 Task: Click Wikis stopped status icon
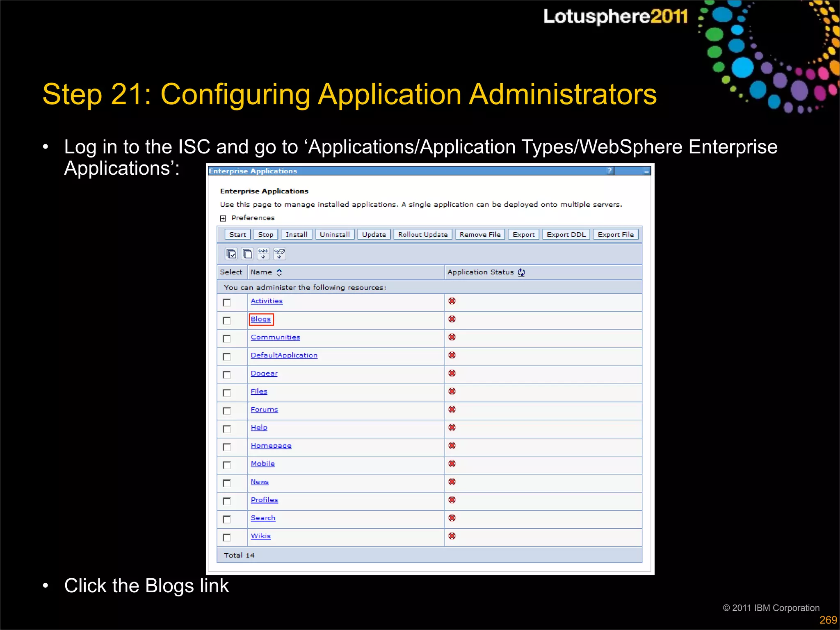point(452,536)
